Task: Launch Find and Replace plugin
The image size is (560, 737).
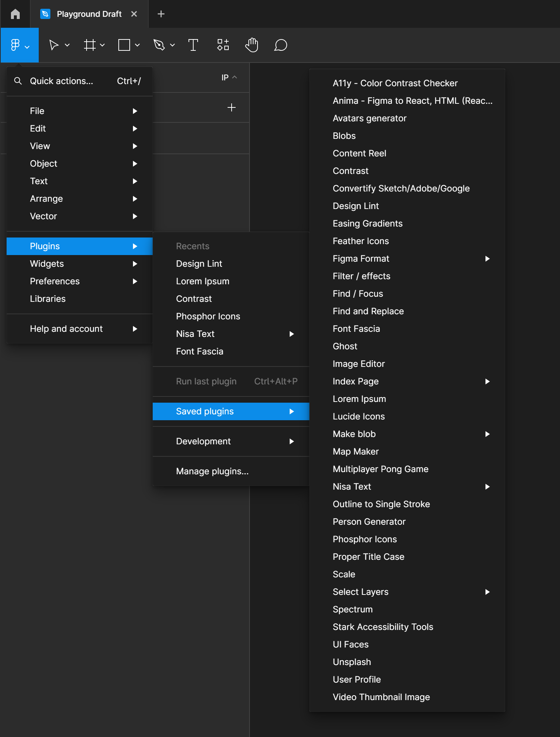Action: pos(407,311)
